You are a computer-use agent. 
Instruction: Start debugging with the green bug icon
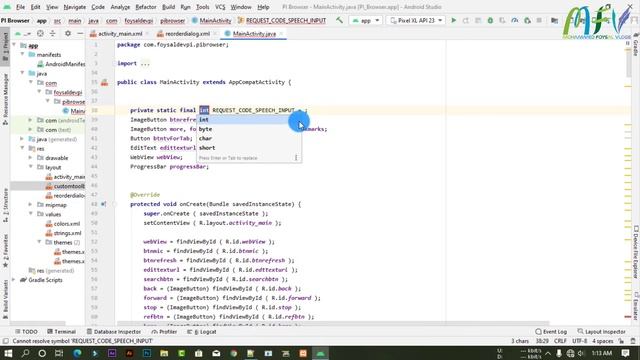coord(490,20)
